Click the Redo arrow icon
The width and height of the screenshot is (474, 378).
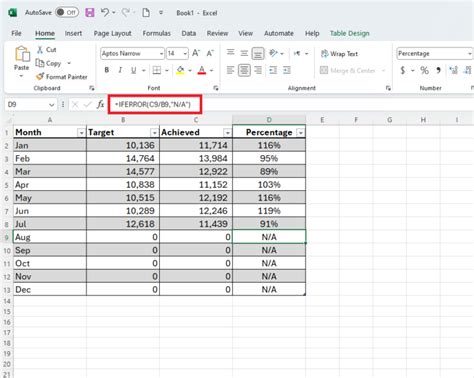125,12
